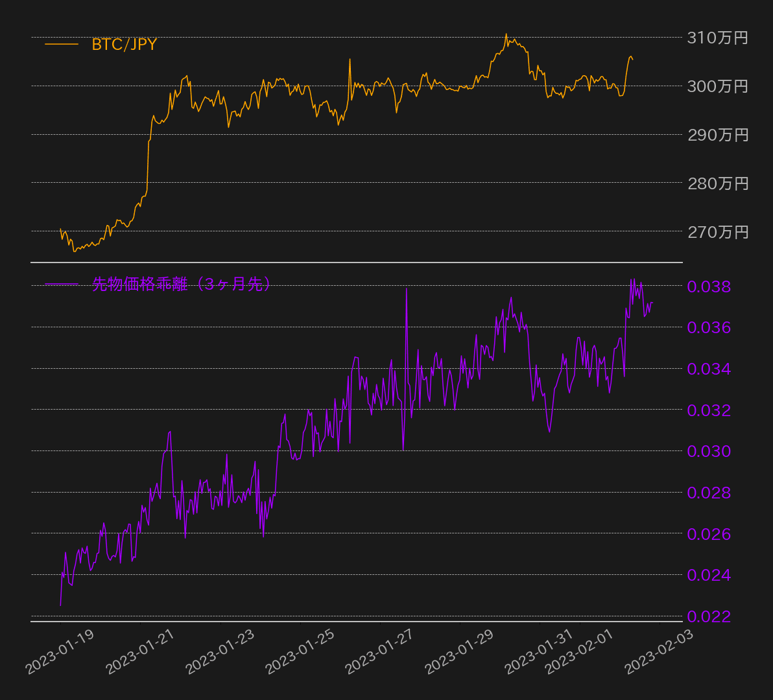Click the tall spike near 2023-01-27 on lower chart
This screenshot has height=700, width=773.
point(407,288)
